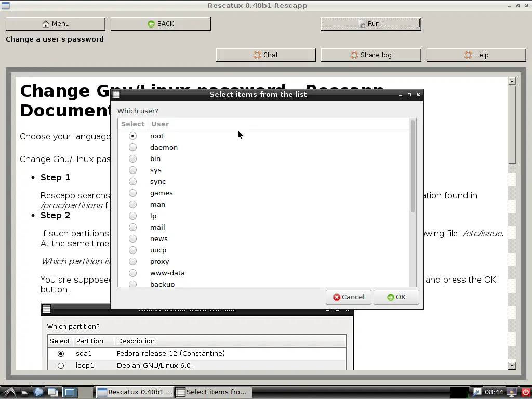Click the Run ! button
532x399 pixels.
pos(371,24)
